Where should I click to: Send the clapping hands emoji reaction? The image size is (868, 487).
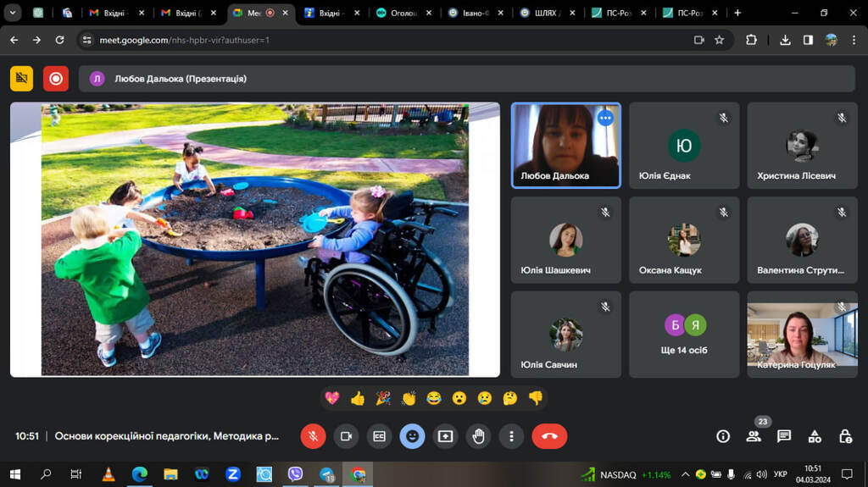[x=409, y=397]
